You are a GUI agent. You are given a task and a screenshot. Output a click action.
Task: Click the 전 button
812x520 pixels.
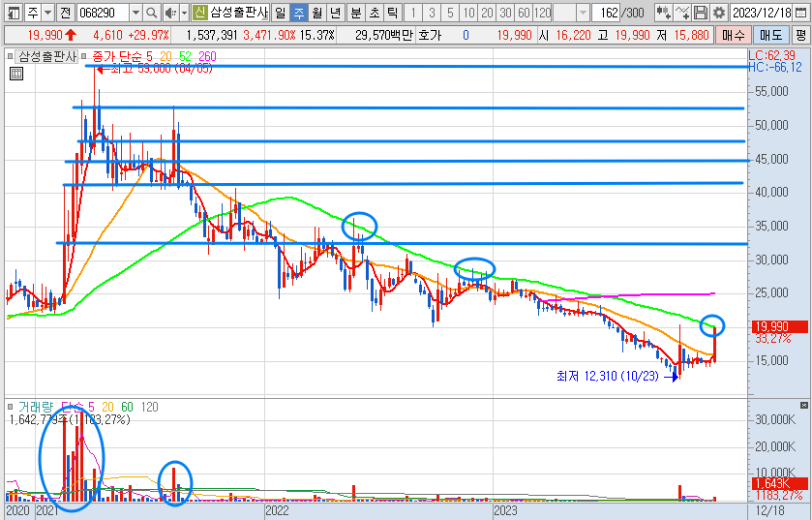click(x=65, y=13)
